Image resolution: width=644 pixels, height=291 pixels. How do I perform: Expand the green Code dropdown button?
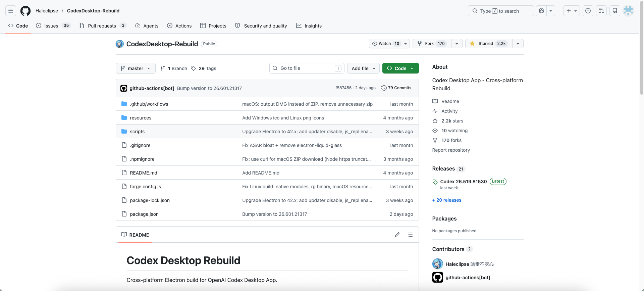(x=400, y=68)
